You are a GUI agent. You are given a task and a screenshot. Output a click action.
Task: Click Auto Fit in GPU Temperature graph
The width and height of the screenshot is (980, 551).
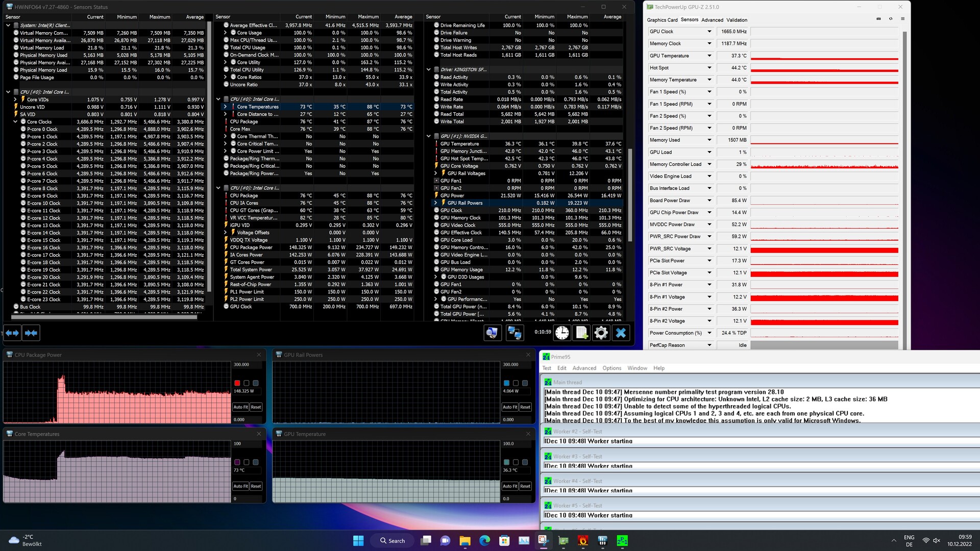tap(510, 486)
